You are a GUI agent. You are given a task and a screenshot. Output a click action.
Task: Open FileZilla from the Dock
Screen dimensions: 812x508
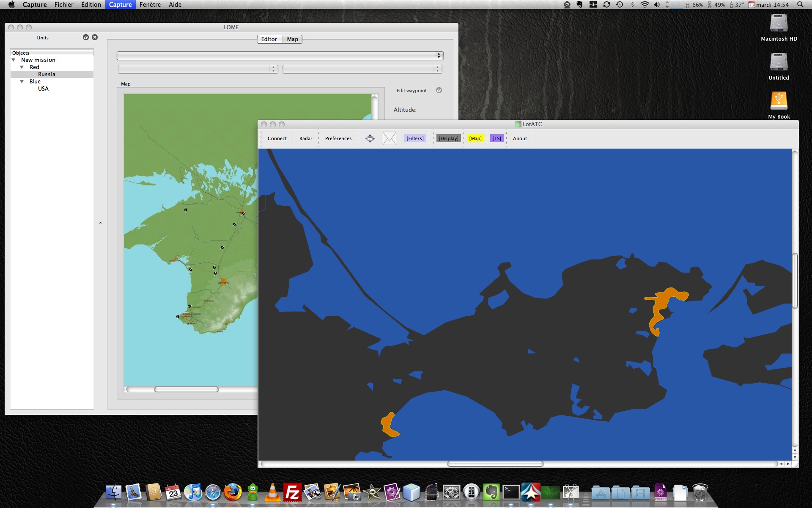[292, 492]
